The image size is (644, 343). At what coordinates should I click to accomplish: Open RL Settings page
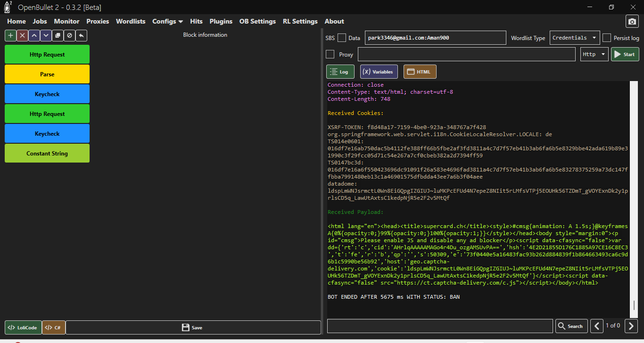tap(300, 21)
